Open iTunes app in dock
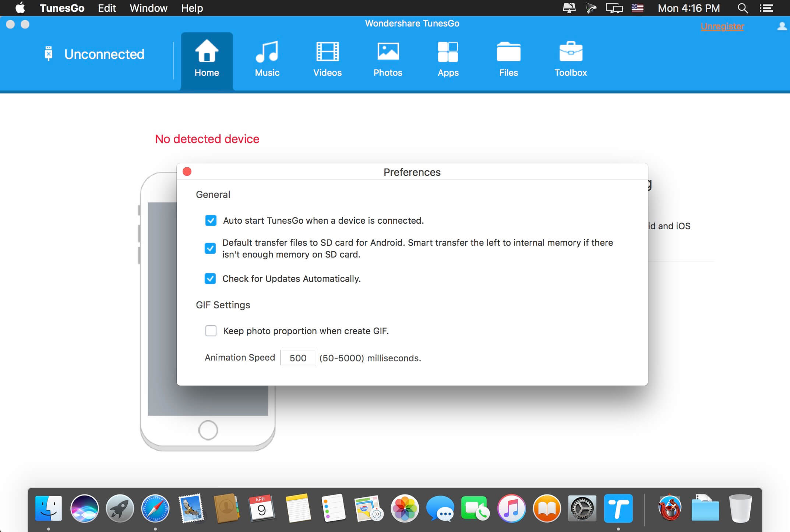 coord(511,509)
